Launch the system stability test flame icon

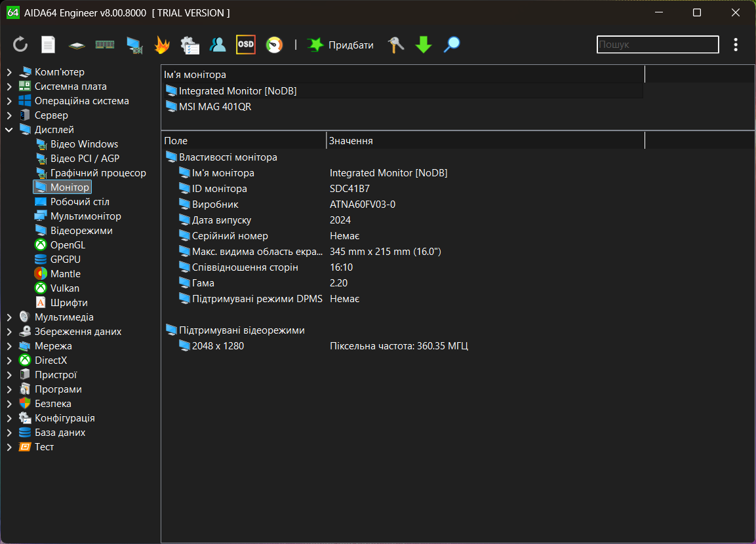161,45
